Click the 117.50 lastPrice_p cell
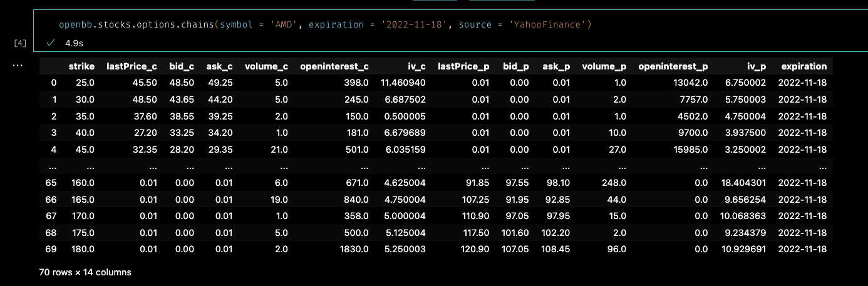Image resolution: width=868 pixels, height=286 pixels. pos(474,233)
